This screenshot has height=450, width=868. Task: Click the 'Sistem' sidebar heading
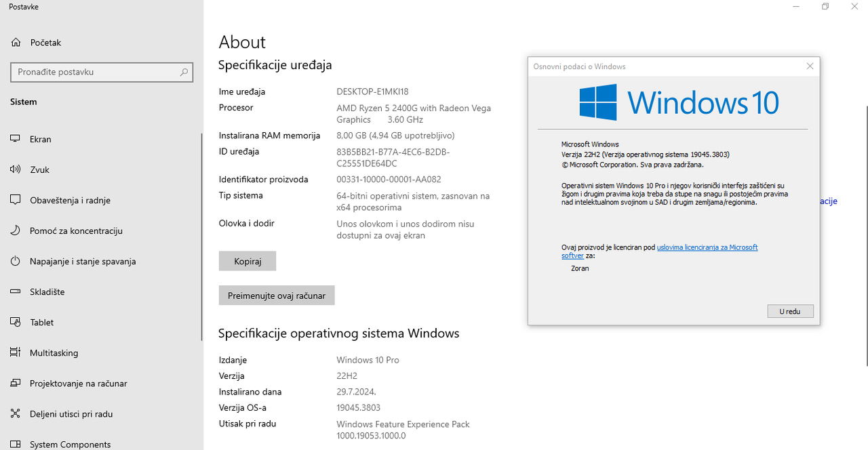click(24, 102)
